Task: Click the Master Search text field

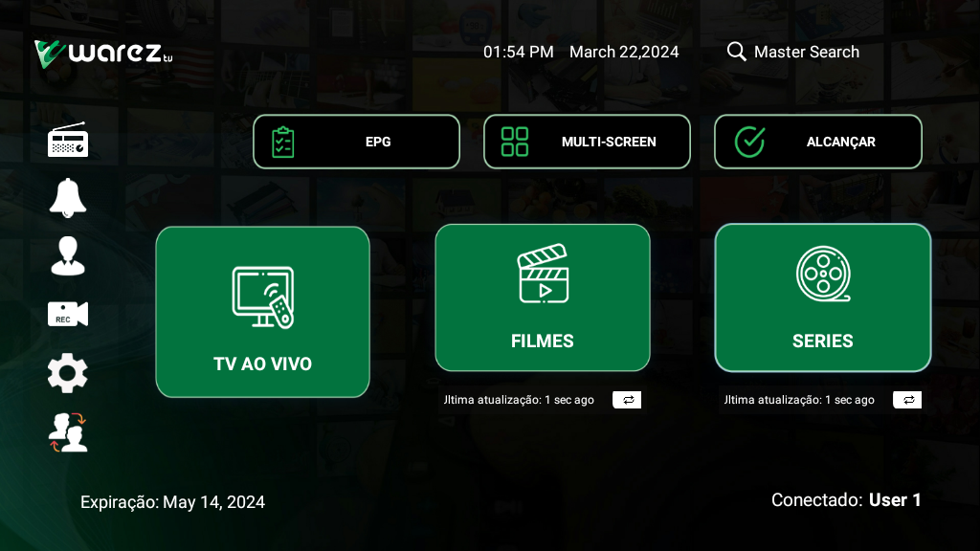Action: (x=806, y=52)
